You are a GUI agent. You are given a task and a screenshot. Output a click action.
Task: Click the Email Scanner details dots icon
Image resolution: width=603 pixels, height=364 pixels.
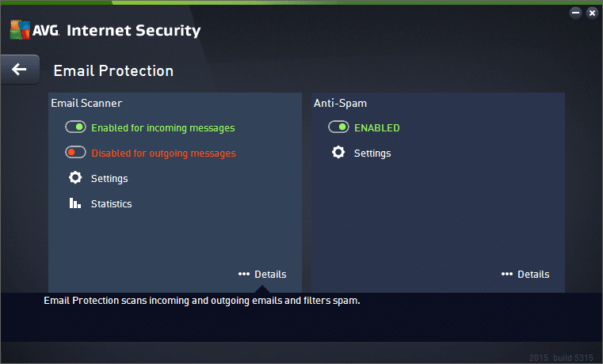243,274
